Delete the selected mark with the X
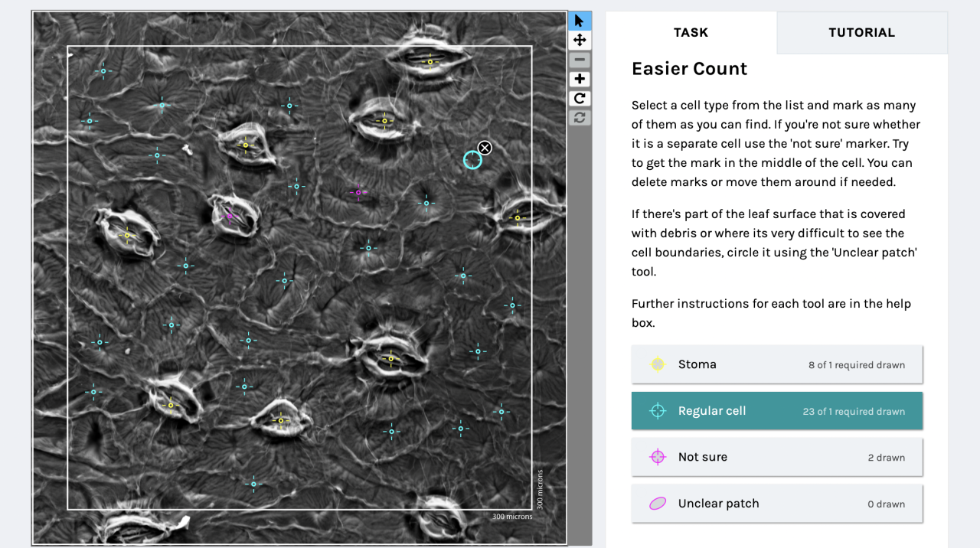Image resolution: width=980 pixels, height=548 pixels. (485, 148)
